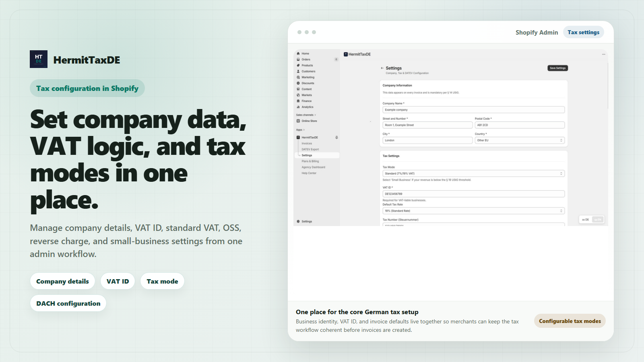Click 'Required for VAT-liable businesses.' hint

click(x=404, y=200)
